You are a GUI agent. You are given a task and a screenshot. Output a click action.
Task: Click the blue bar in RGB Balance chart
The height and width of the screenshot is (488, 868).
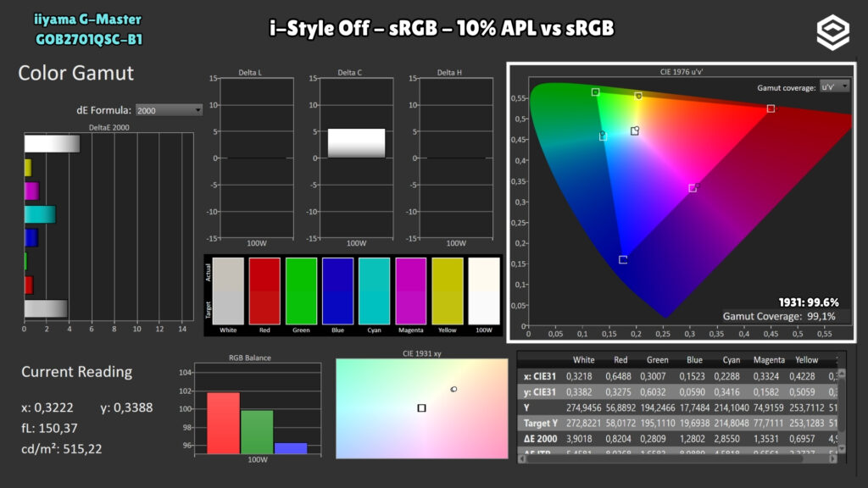coord(291,449)
